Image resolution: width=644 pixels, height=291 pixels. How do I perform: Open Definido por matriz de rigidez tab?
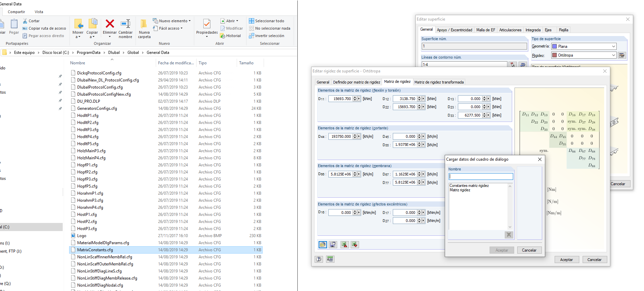point(356,82)
